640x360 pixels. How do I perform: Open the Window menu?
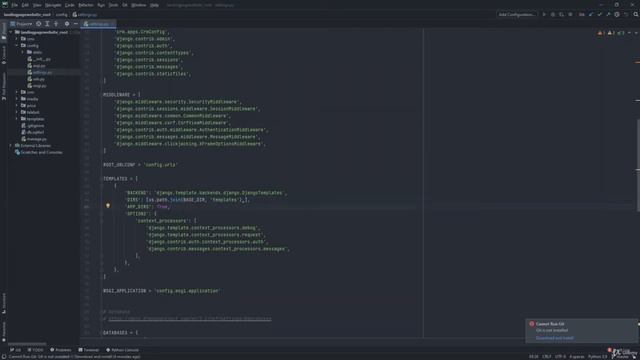139,5
